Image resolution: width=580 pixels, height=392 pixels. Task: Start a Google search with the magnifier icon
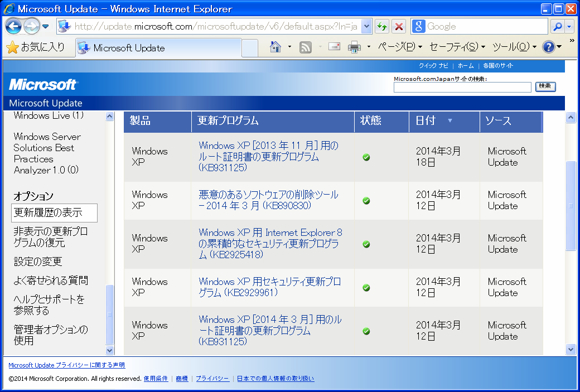(557, 26)
